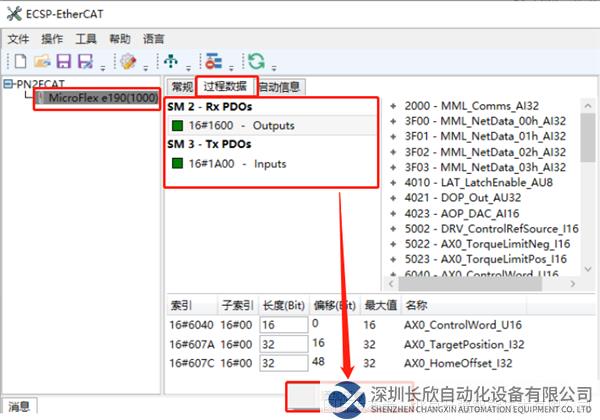This screenshot has height=420, width=600.
Task: Click the Save disk toolbar icon
Action: pyautogui.click(x=63, y=62)
